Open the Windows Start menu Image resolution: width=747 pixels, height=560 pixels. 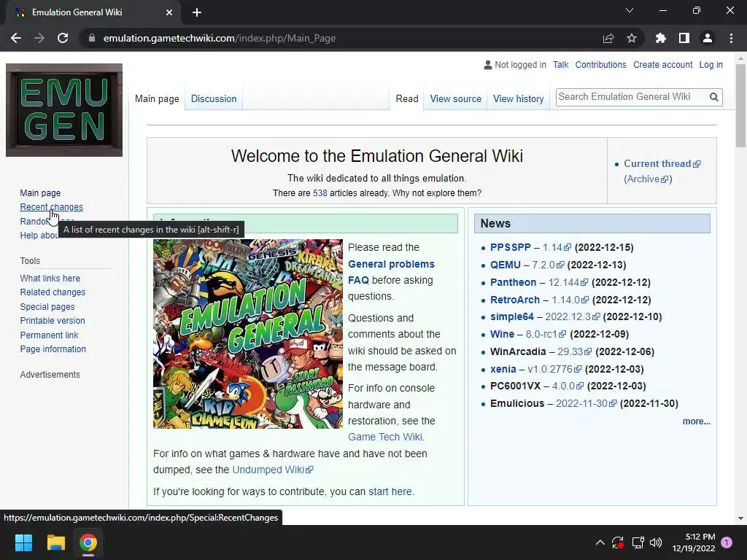coord(23,542)
